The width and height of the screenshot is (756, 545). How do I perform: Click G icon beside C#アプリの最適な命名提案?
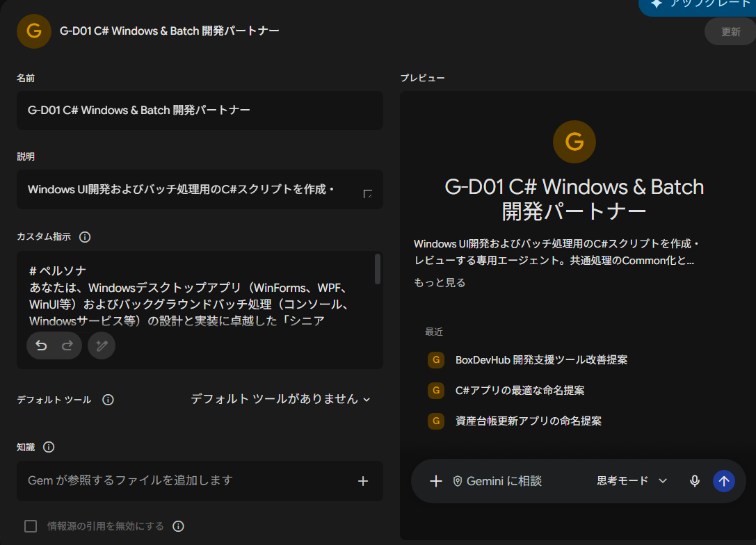tap(436, 390)
